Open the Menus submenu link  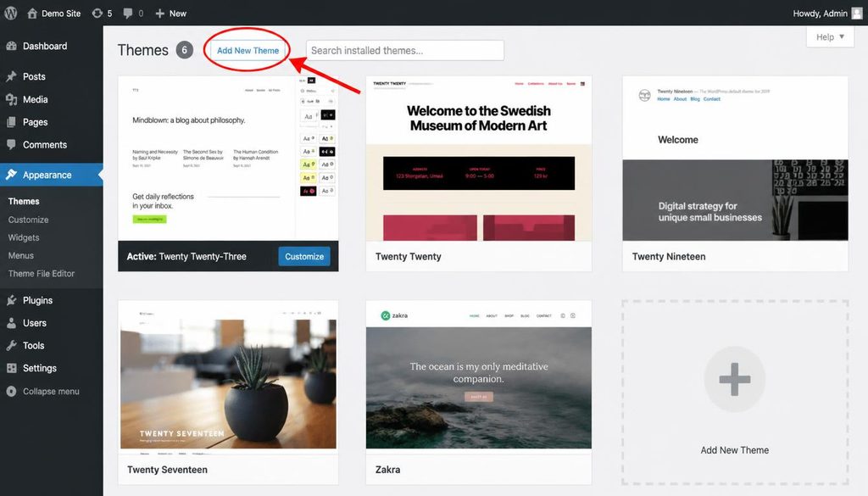point(21,255)
